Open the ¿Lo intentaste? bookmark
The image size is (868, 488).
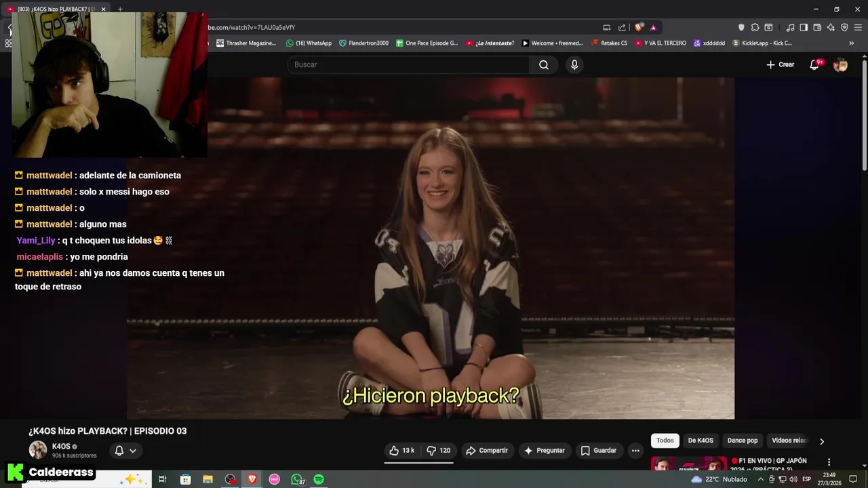click(x=490, y=43)
